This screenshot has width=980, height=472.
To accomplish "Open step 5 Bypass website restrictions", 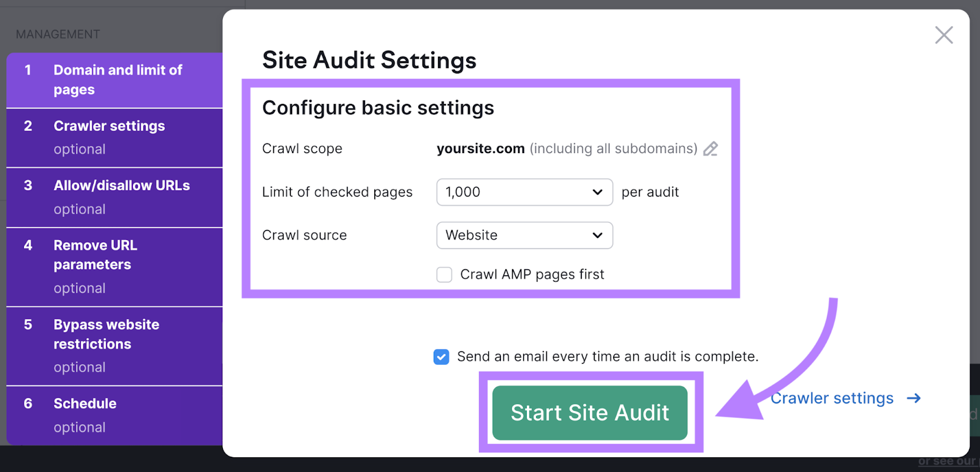I will (x=115, y=346).
